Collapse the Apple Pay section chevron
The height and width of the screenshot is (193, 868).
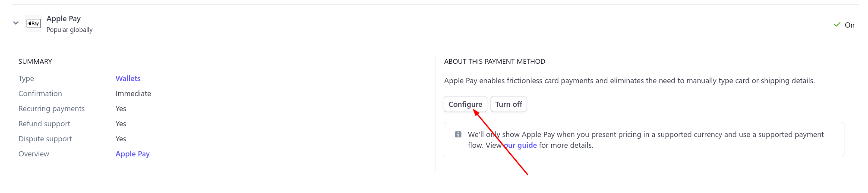(x=16, y=23)
